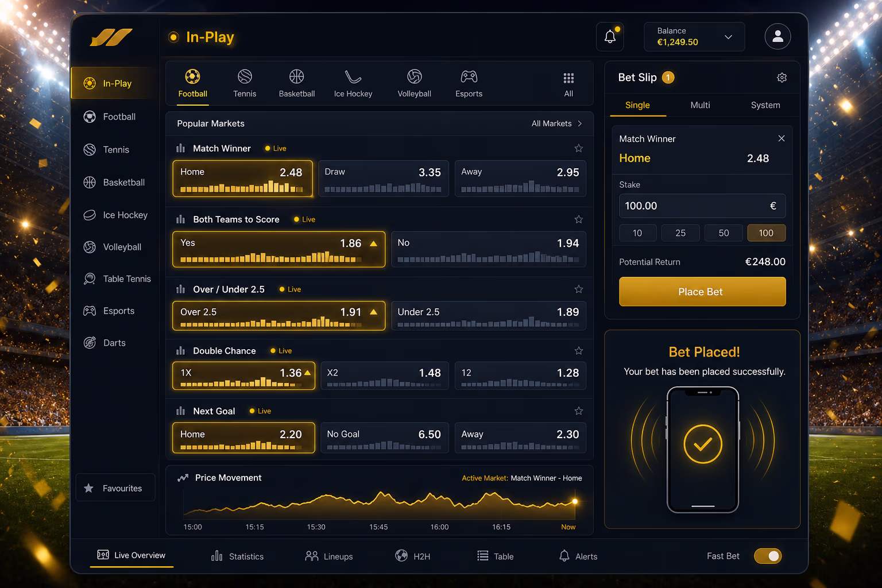Viewport: 882px width, 588px height.
Task: Favourite the Match Winner market star
Action: pyautogui.click(x=578, y=148)
